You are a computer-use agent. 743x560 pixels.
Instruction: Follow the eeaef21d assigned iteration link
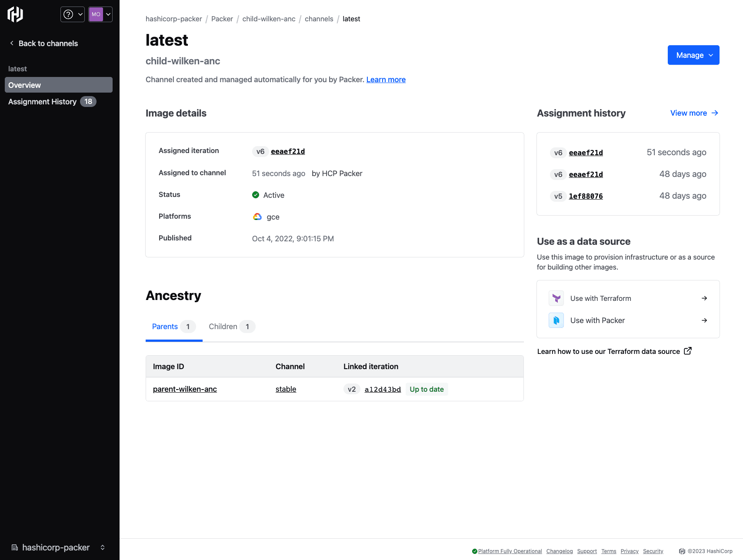pos(288,151)
